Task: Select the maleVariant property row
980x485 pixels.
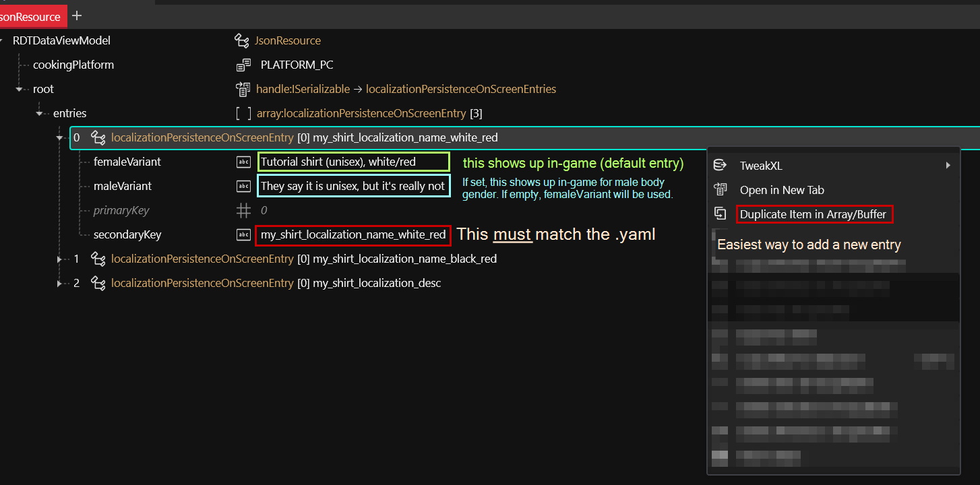Action: pyautogui.click(x=123, y=187)
